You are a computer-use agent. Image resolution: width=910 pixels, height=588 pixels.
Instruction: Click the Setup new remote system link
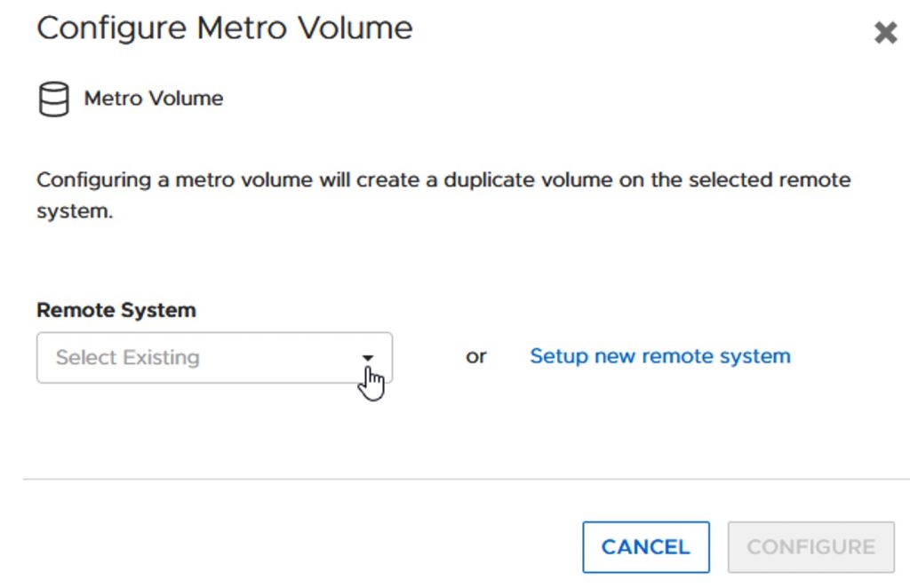(x=660, y=355)
